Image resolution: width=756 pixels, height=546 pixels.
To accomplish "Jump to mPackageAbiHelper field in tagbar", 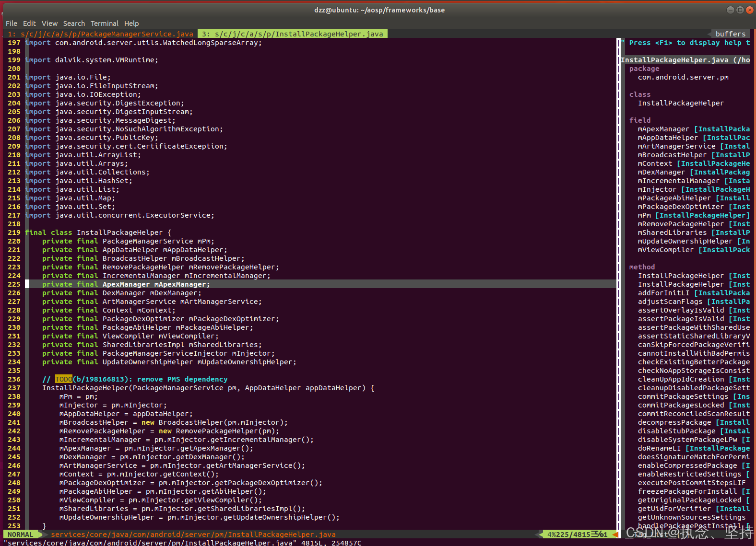I will pos(694,198).
